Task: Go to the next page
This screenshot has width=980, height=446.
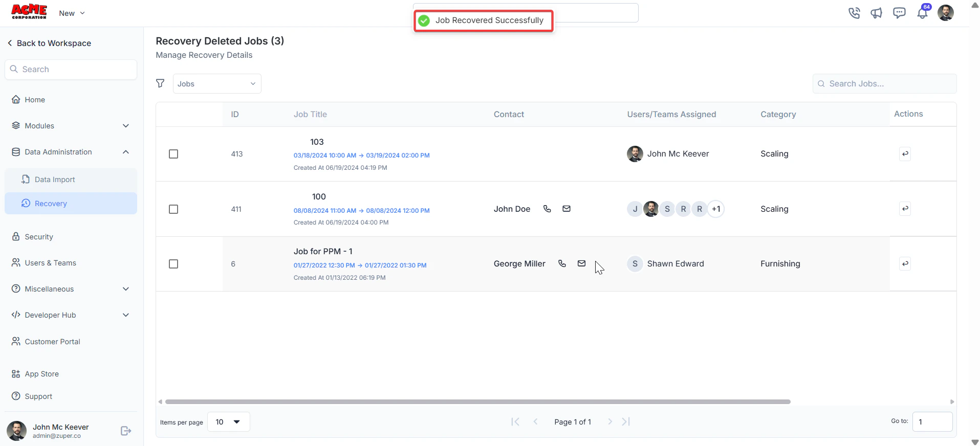Action: (x=610, y=421)
